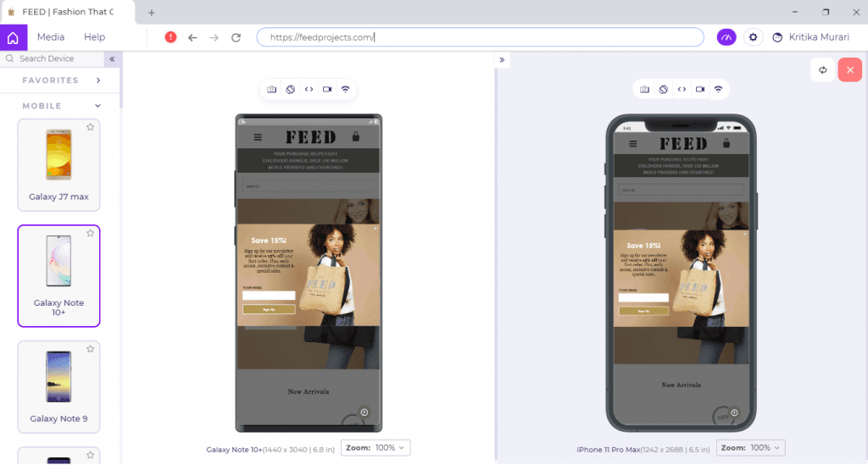Click email input in Galaxy Note 10+ popup
868x465 pixels.
pyautogui.click(x=269, y=296)
